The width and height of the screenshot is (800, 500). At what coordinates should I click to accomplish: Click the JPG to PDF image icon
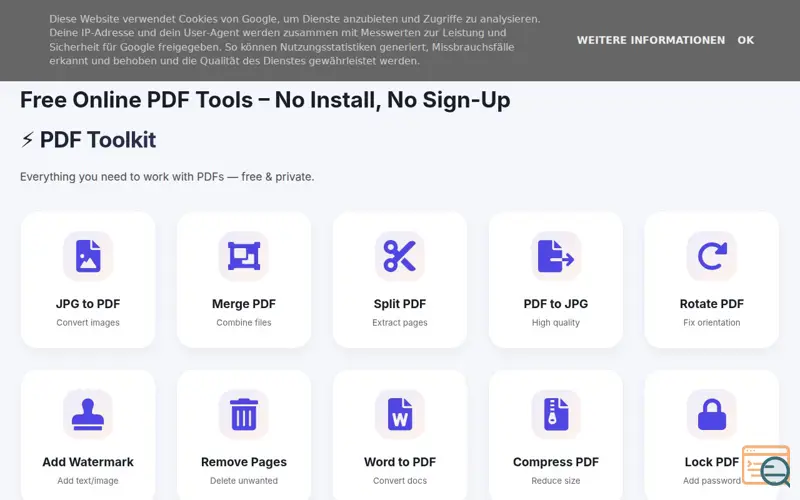(x=88, y=256)
